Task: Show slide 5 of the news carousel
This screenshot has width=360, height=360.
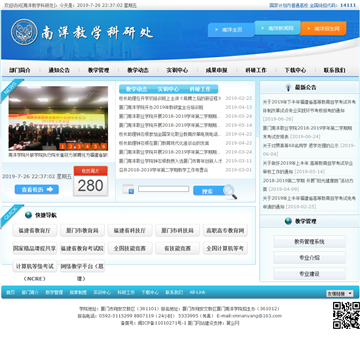Action: pyautogui.click(x=95, y=146)
